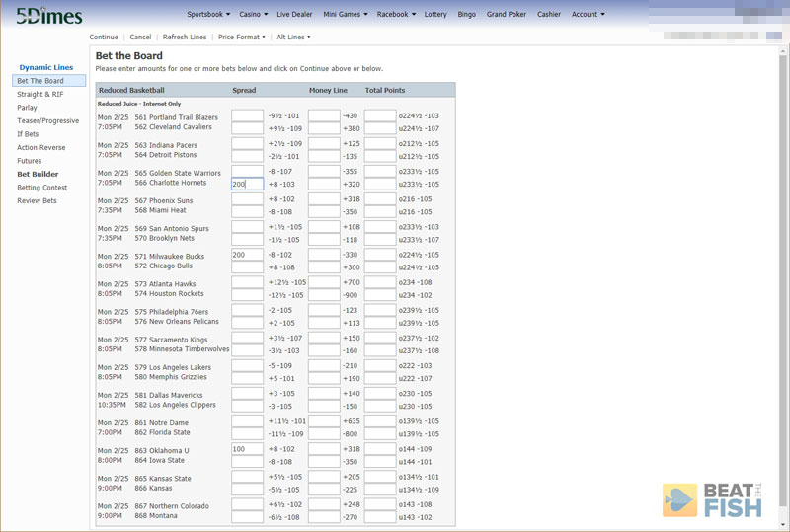Open the Casino dropdown menu
The height and width of the screenshot is (532, 790).
click(x=253, y=14)
